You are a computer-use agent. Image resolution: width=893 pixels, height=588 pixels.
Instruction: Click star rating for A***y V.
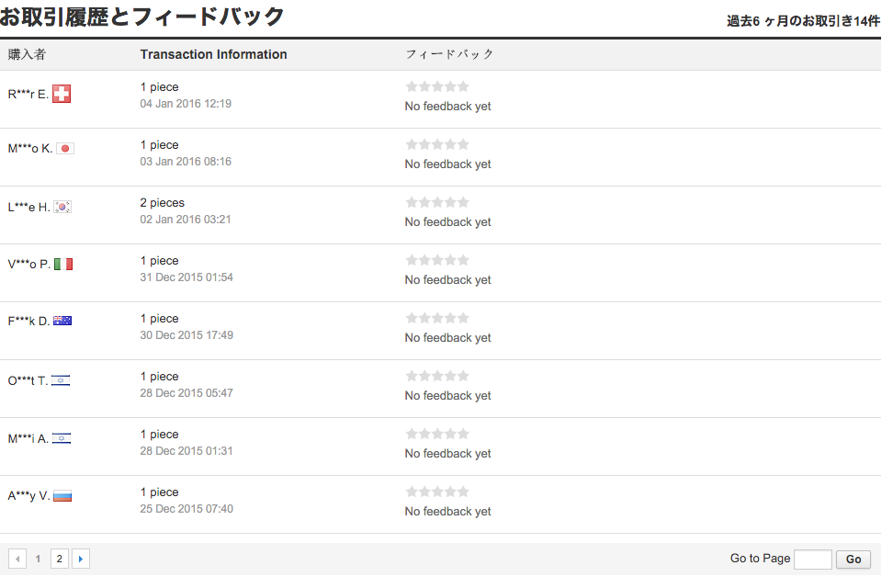437,492
